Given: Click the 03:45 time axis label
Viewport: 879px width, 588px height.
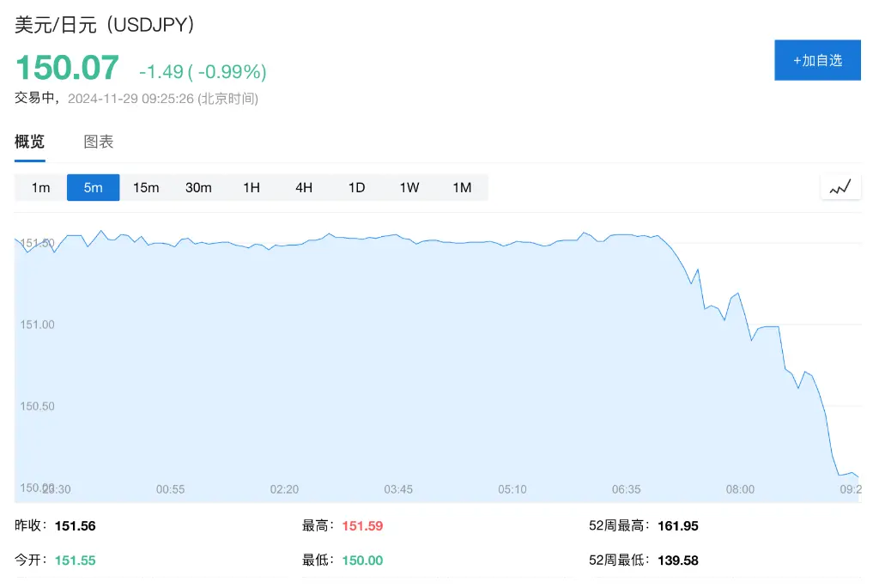Looking at the screenshot, I should [x=398, y=489].
